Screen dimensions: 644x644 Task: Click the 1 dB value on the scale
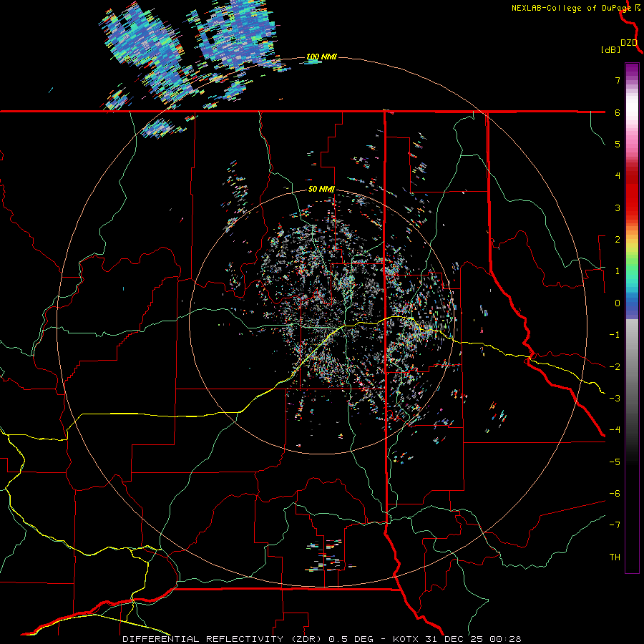click(x=618, y=271)
